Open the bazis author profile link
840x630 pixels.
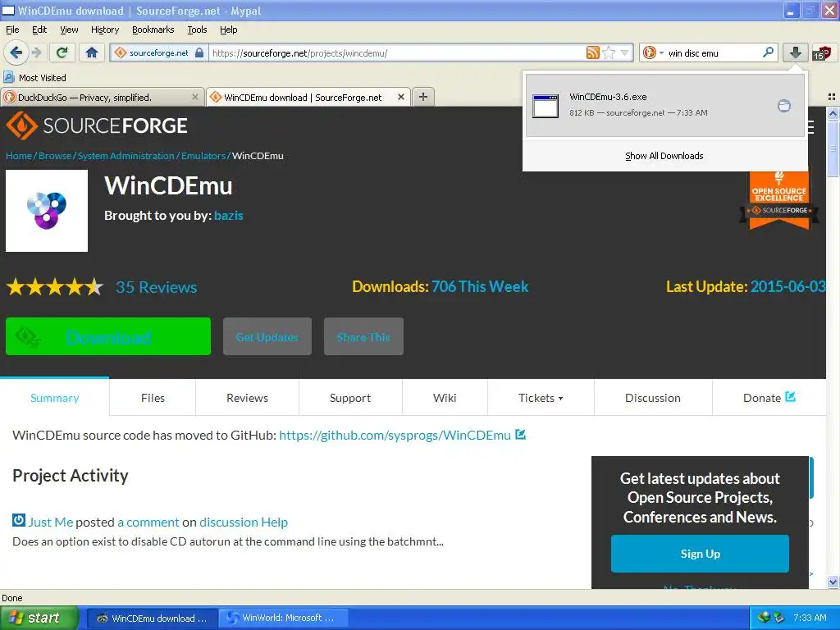(229, 216)
